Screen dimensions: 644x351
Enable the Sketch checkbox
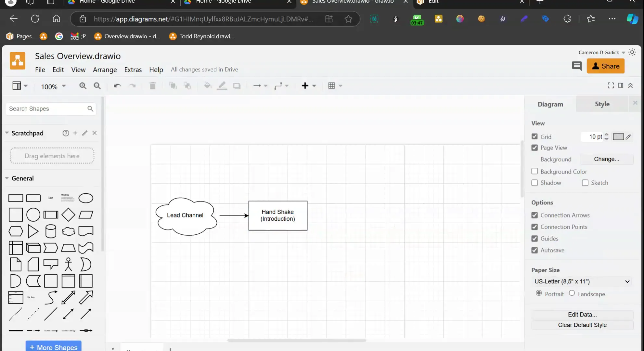click(x=585, y=183)
